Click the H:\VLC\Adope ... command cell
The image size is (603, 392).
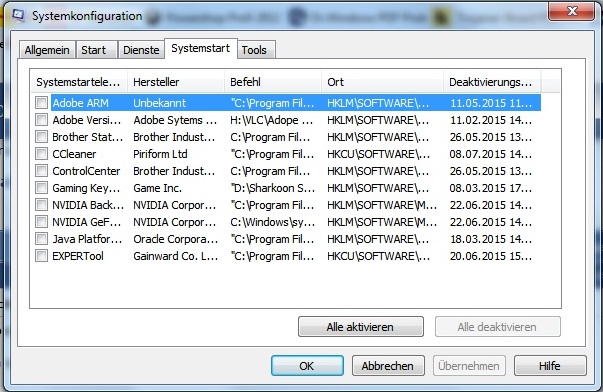[x=272, y=120]
